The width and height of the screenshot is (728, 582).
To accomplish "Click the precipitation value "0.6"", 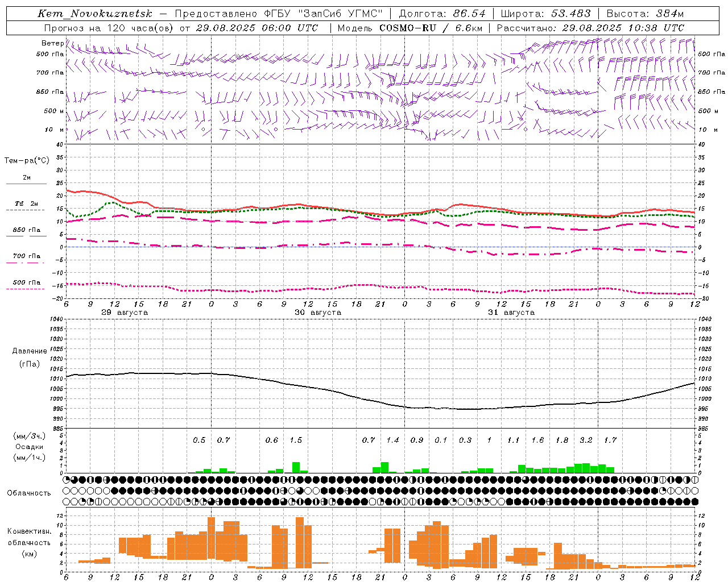I will (x=272, y=440).
